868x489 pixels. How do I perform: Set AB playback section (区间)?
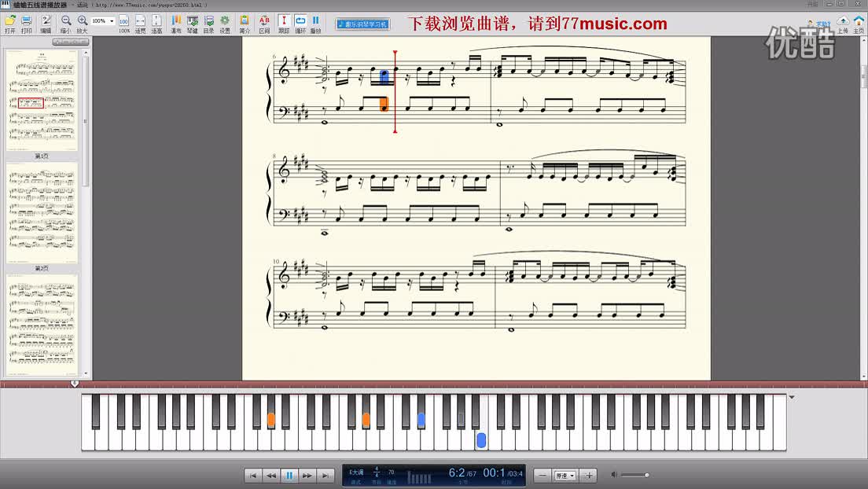[264, 24]
